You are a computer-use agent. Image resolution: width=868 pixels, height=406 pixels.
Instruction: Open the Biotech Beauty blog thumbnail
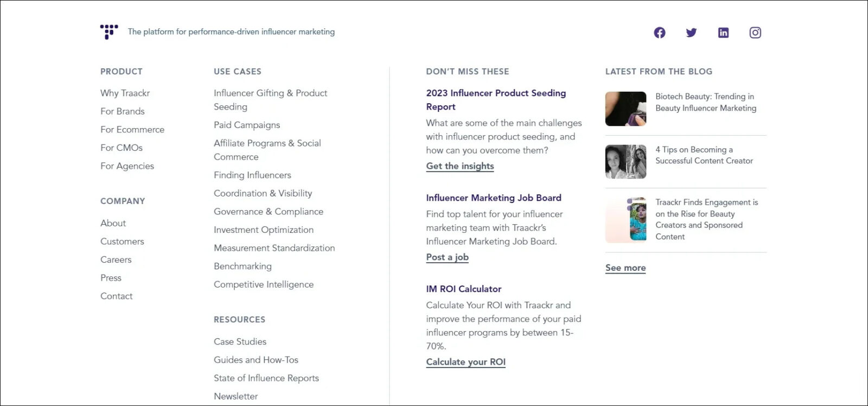[626, 109]
